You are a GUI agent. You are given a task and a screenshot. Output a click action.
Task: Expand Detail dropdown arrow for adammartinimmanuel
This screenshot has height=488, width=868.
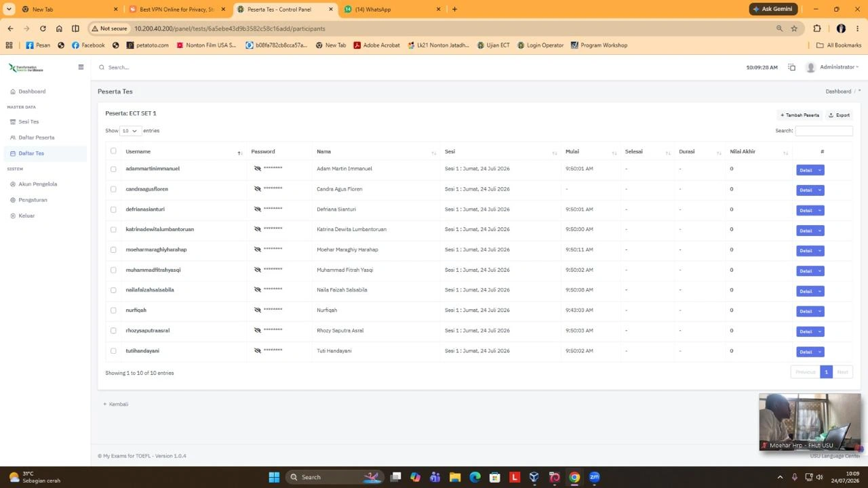(820, 170)
